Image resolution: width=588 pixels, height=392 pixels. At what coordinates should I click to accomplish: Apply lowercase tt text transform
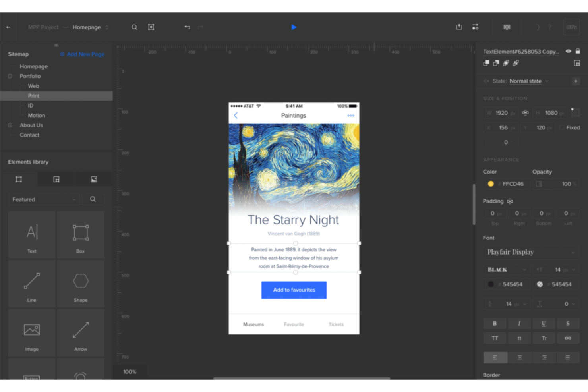tap(519, 338)
